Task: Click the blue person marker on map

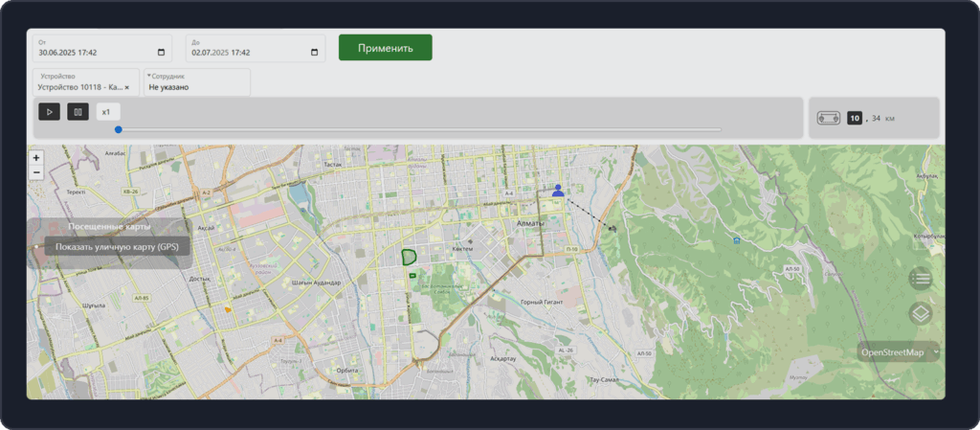Action: point(558,191)
